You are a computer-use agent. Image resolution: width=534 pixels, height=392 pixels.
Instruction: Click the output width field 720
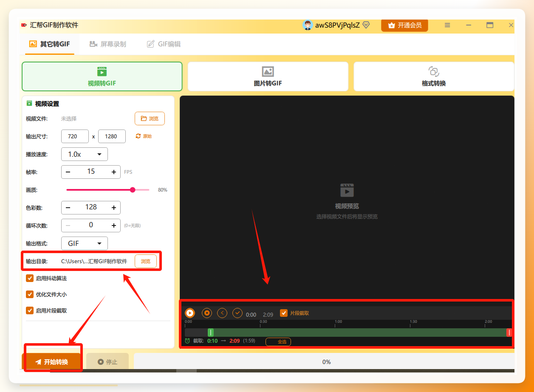click(75, 136)
